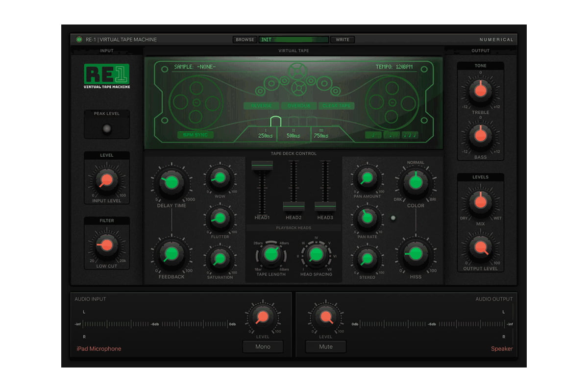Click the HEAD1 fader handle

click(x=262, y=166)
